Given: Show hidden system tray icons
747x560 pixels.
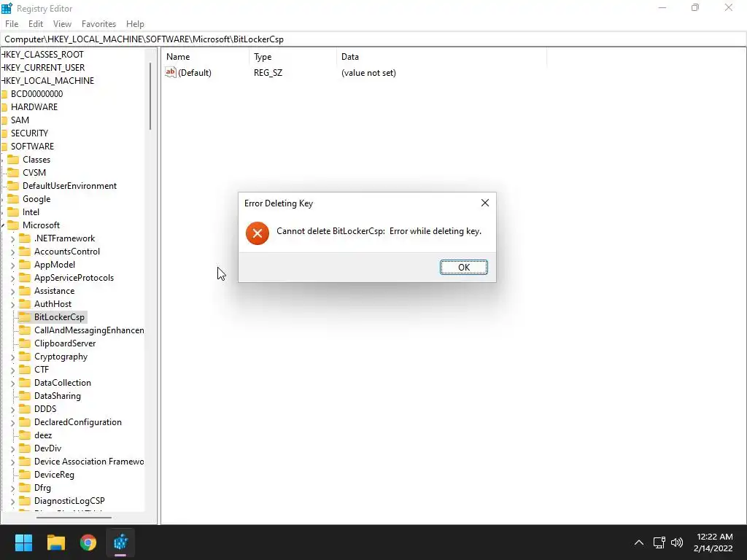Looking at the screenshot, I should pyautogui.click(x=639, y=542).
